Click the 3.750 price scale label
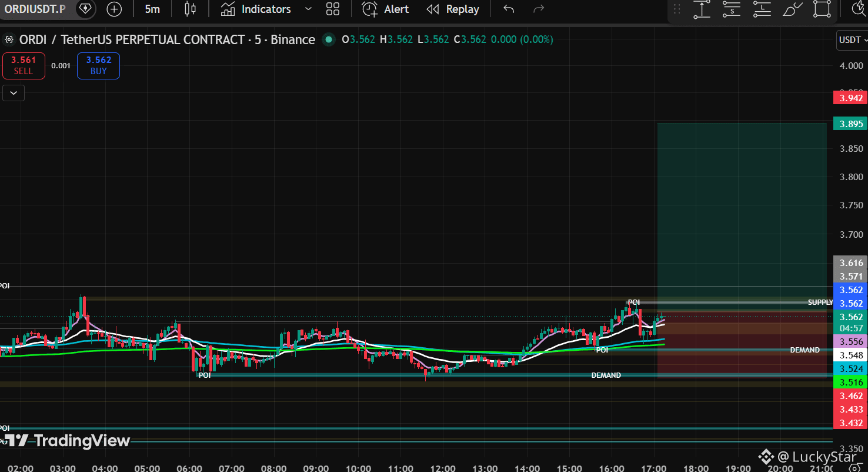The height and width of the screenshot is (472, 868). click(x=851, y=205)
